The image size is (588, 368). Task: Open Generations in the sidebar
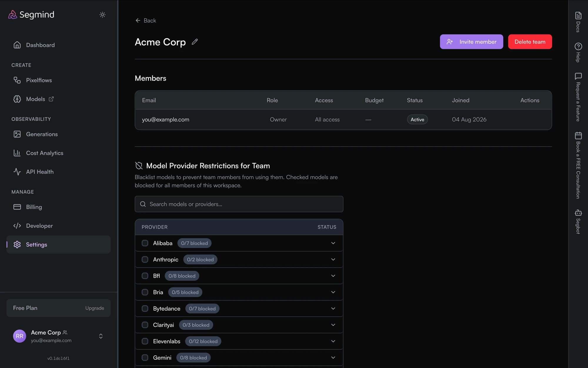59,134
